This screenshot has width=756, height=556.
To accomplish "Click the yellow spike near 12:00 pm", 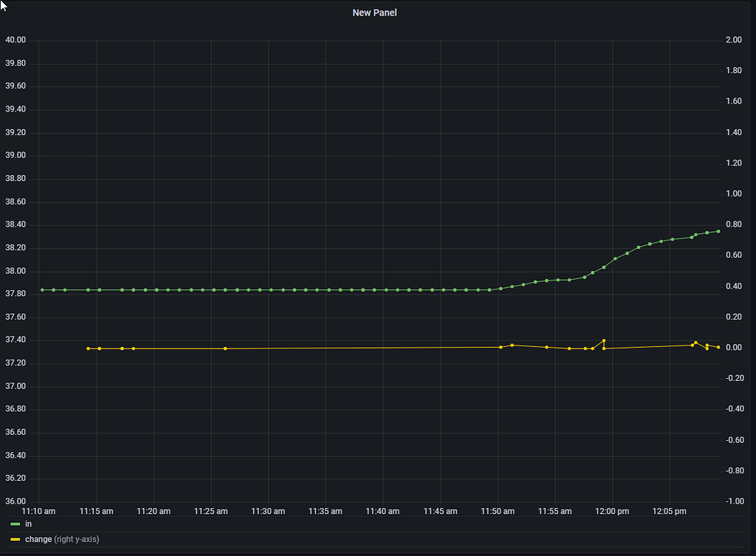I will pyautogui.click(x=603, y=340).
